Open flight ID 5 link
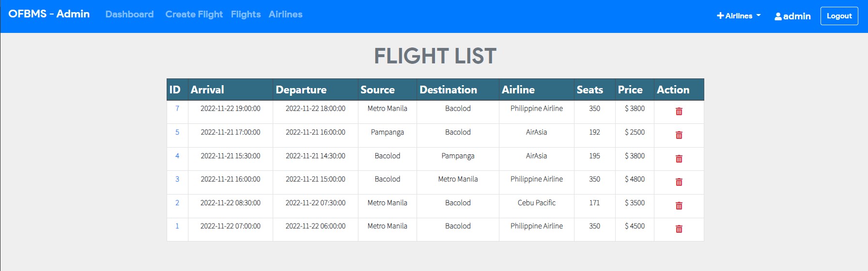 tap(177, 132)
